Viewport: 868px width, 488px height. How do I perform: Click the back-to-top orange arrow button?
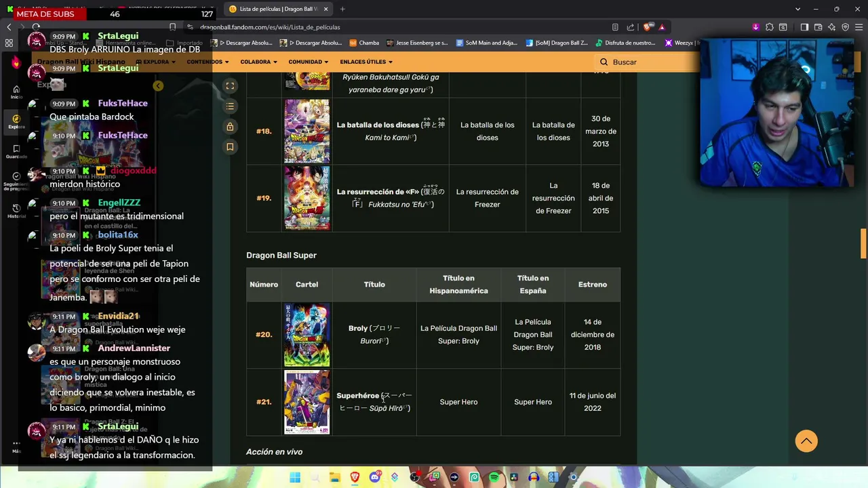tap(806, 441)
